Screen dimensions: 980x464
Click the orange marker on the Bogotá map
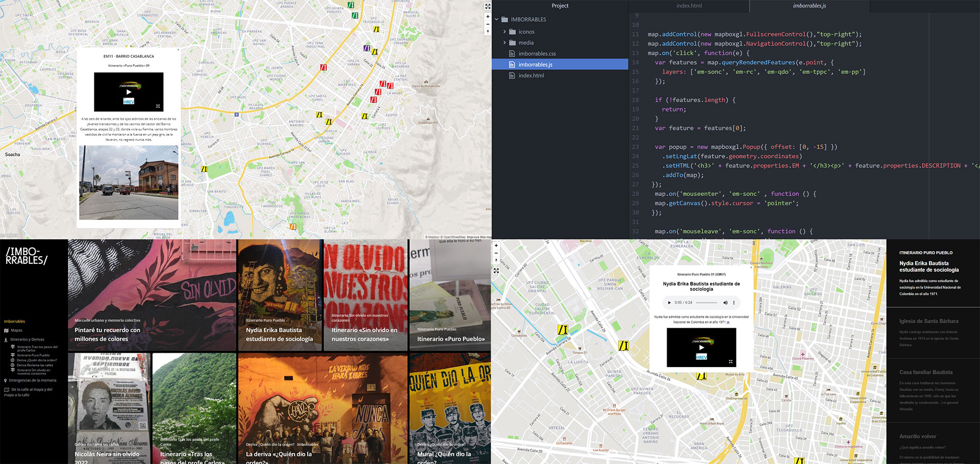pyautogui.click(x=293, y=227)
